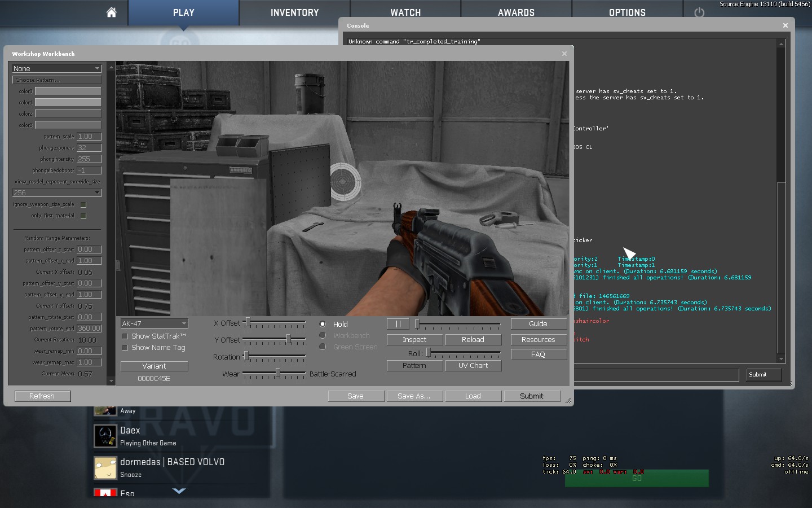The image size is (812, 508).
Task: Toggle ignore_weapon_size_scale checkbox
Action: tap(83, 204)
